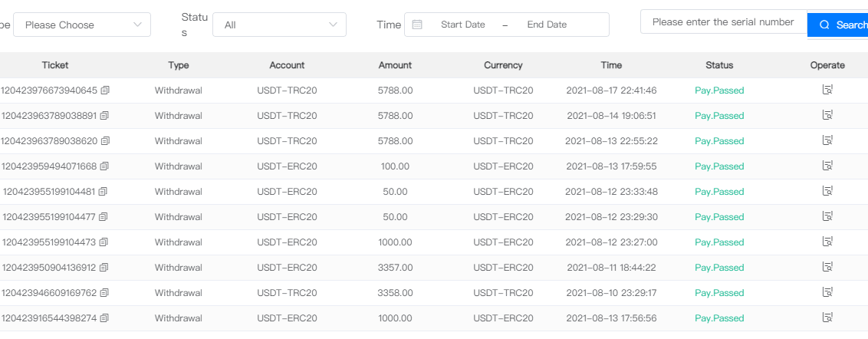Click the Time column header
This screenshot has height=339, width=868.
(611, 65)
